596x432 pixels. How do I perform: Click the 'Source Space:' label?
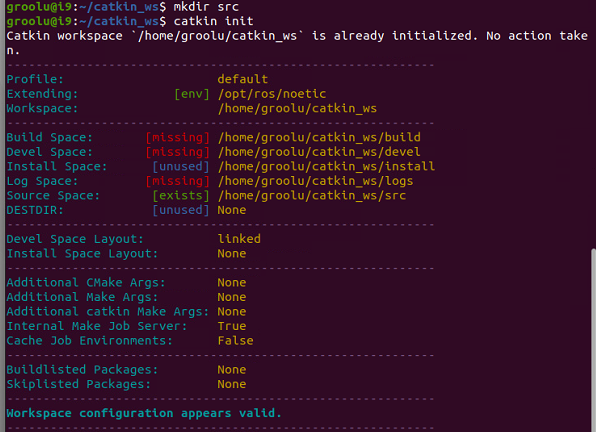[53, 195]
